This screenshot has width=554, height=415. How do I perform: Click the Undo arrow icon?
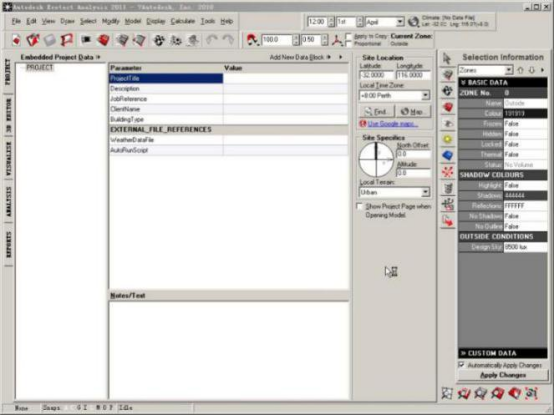[x=212, y=40]
